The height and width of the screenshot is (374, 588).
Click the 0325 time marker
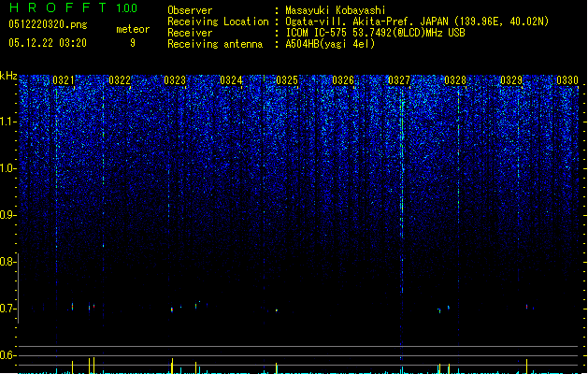tap(287, 80)
